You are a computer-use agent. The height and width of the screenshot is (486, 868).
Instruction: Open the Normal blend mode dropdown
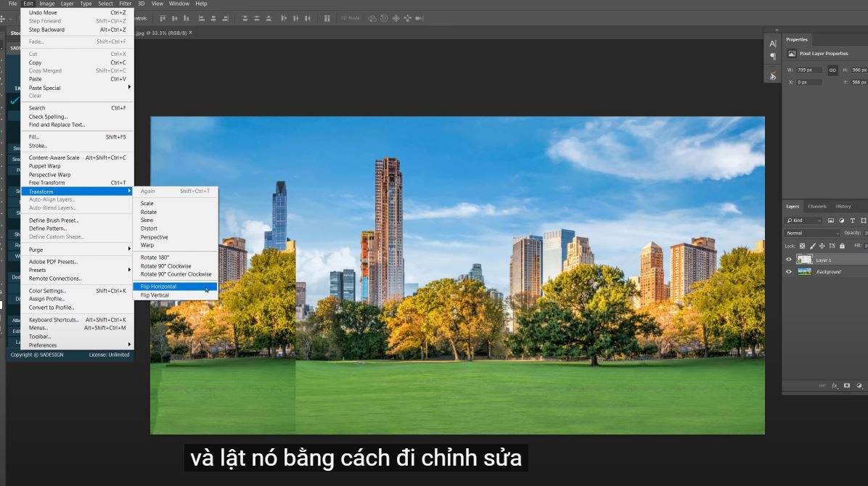(x=812, y=233)
